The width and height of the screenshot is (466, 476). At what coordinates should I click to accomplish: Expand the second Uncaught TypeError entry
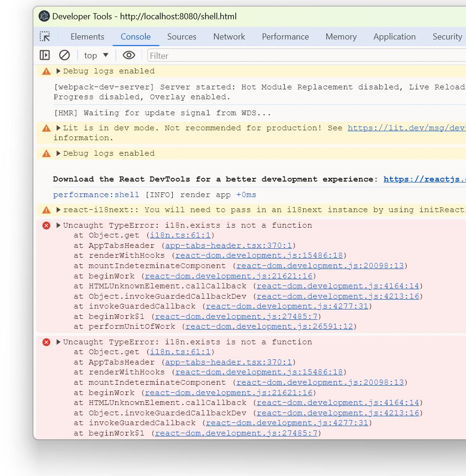pos(58,342)
